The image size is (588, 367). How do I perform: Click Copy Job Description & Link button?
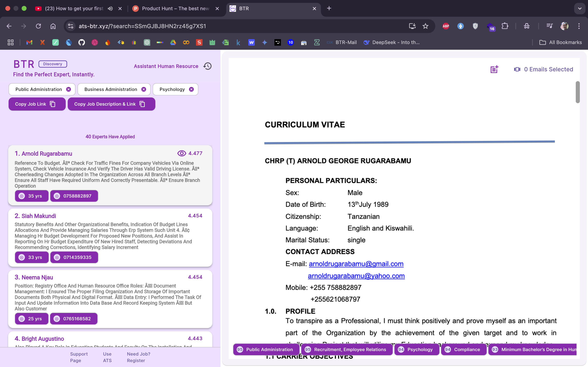pyautogui.click(x=111, y=104)
